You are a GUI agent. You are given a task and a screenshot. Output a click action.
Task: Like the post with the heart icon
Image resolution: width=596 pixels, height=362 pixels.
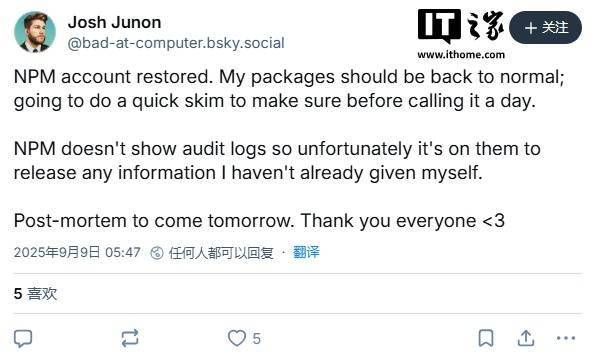[x=237, y=338]
